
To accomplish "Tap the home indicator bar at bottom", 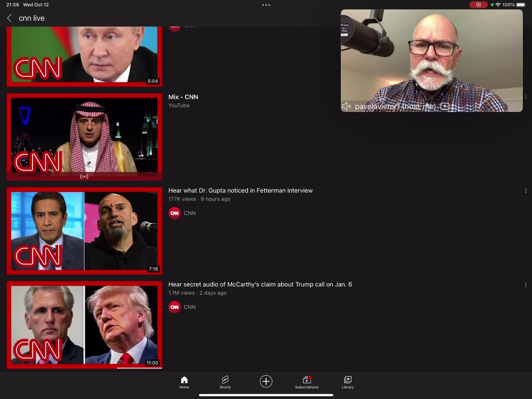I will point(266,395).
